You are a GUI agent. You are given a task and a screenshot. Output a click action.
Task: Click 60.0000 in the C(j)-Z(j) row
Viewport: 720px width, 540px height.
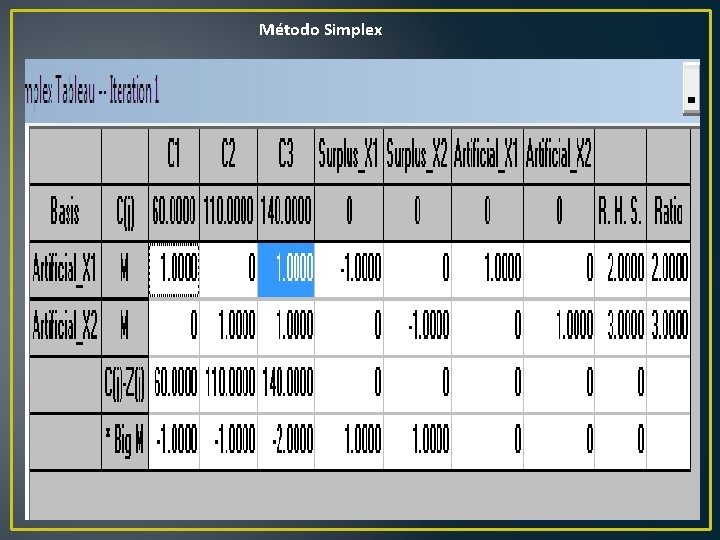(174, 385)
